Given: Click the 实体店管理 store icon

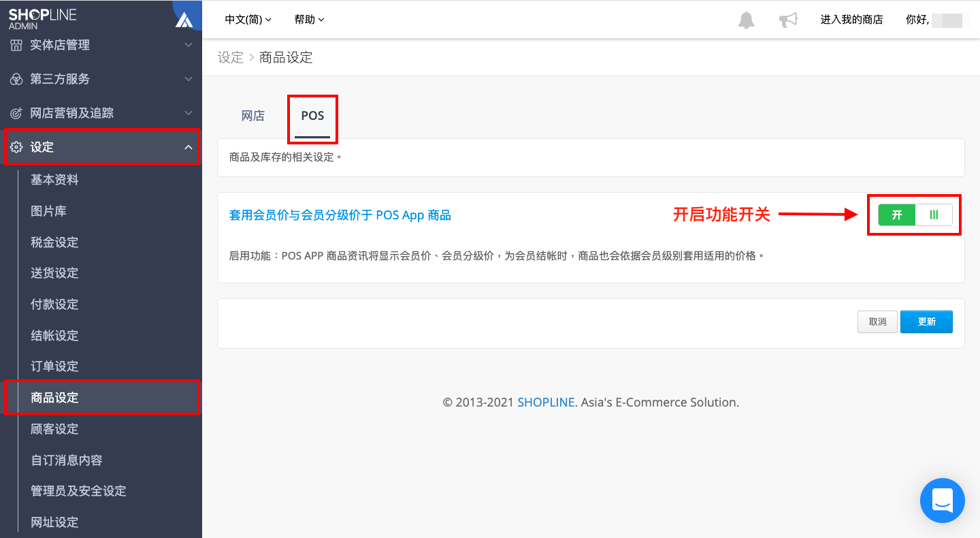Looking at the screenshot, I should click(x=16, y=45).
